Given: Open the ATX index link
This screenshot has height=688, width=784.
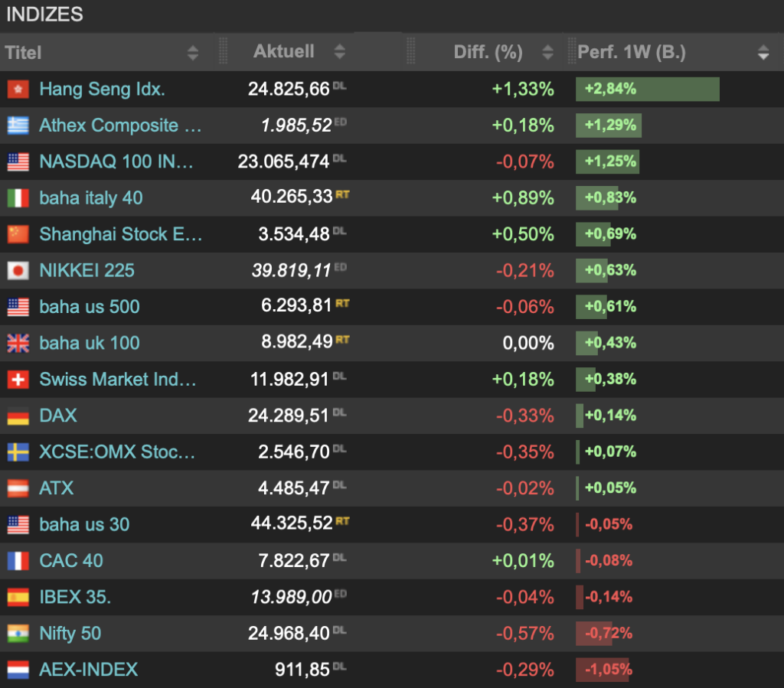Looking at the screenshot, I should pyautogui.click(x=57, y=488).
